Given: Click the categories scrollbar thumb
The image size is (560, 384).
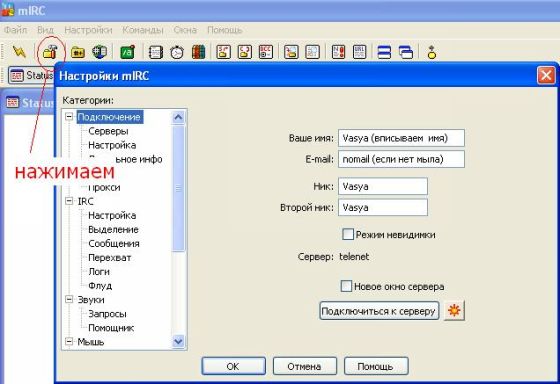Looking at the screenshot, I should (178, 188).
